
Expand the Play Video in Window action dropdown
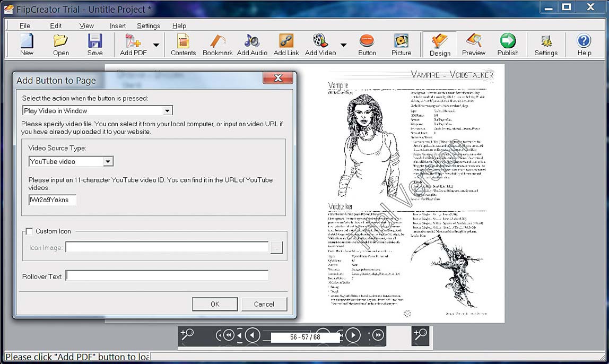pyautogui.click(x=168, y=111)
